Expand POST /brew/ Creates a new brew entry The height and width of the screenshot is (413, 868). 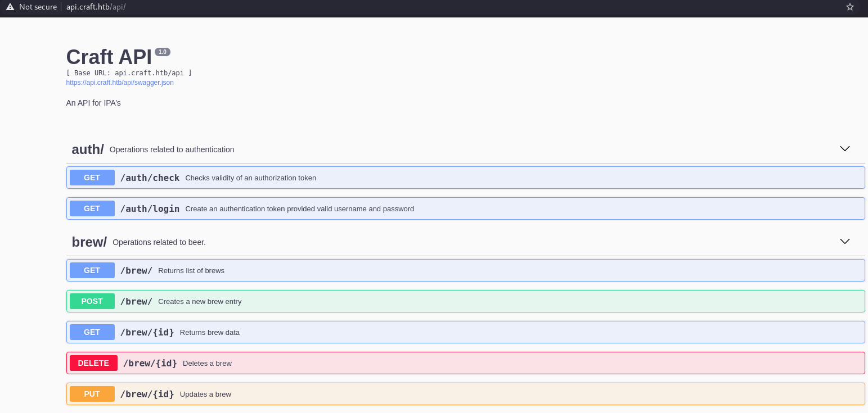pyautogui.click(x=465, y=301)
